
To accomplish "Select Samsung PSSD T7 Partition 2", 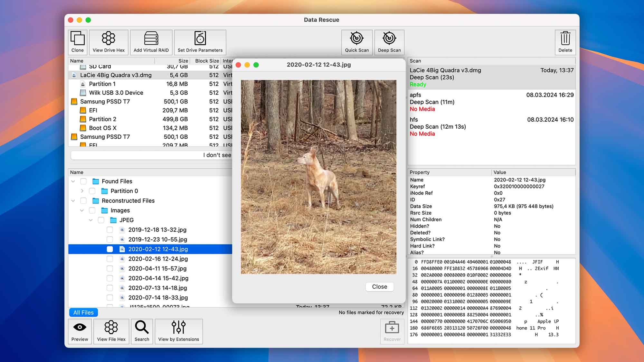I will (102, 119).
